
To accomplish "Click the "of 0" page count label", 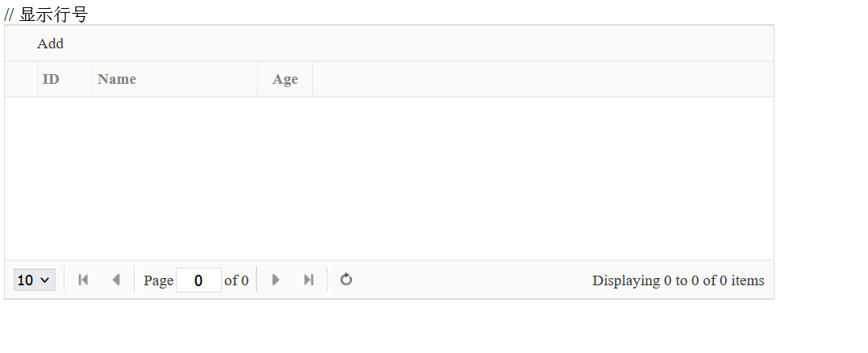I will pos(236,280).
